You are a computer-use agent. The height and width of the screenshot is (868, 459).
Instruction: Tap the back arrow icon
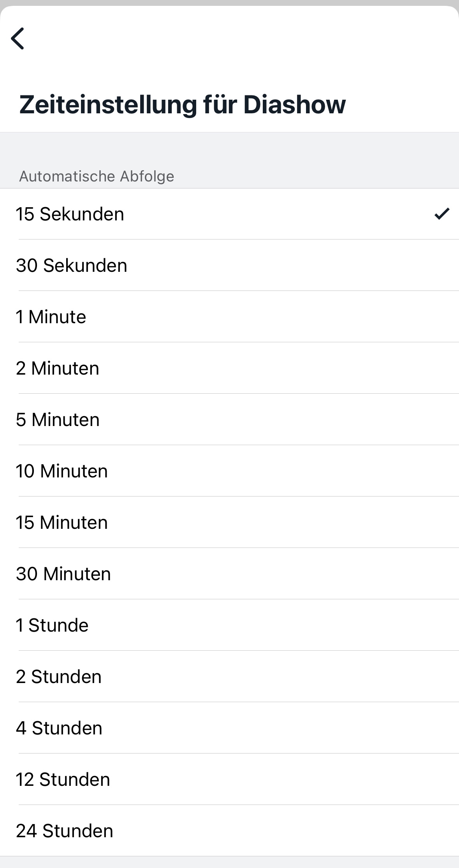(x=18, y=39)
